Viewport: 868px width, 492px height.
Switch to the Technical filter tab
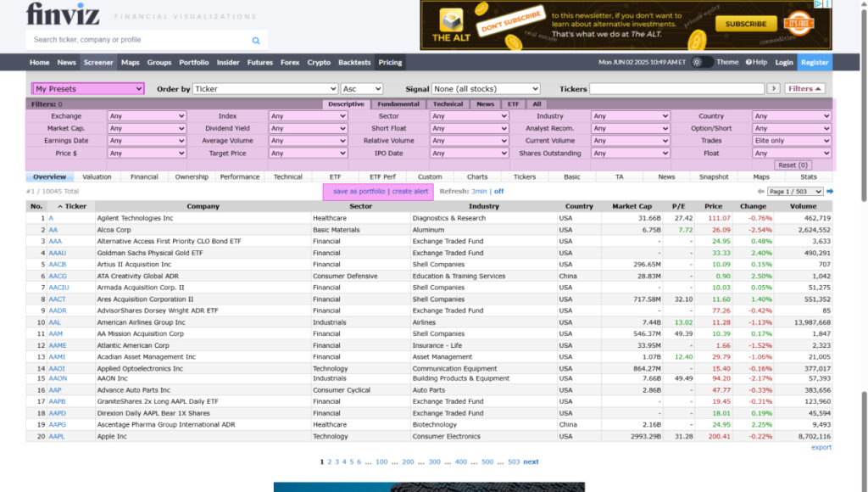coord(448,104)
